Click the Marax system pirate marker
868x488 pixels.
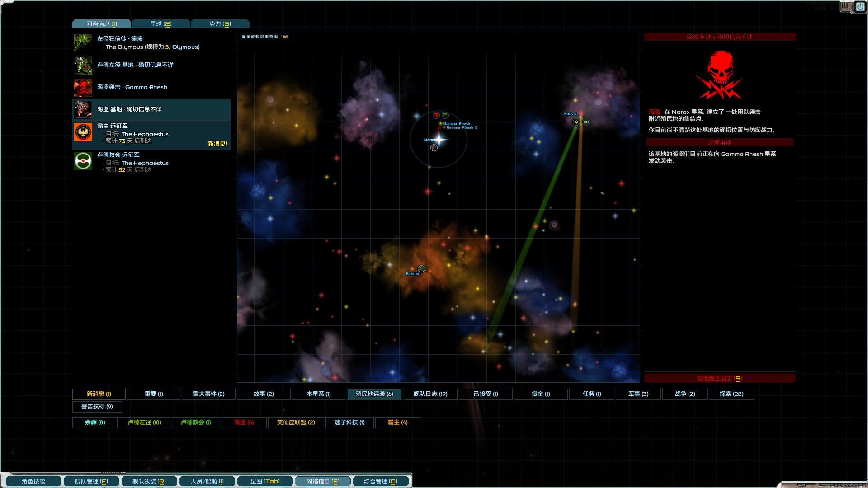(x=434, y=148)
